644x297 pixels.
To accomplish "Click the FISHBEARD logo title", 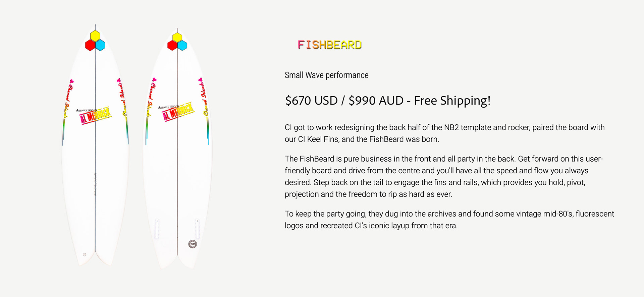I will coord(329,45).
